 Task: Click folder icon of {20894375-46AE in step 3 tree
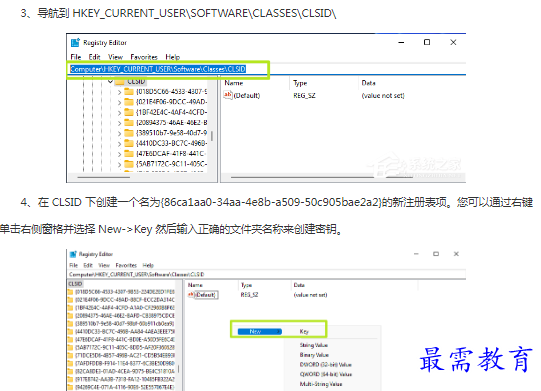tap(129, 123)
